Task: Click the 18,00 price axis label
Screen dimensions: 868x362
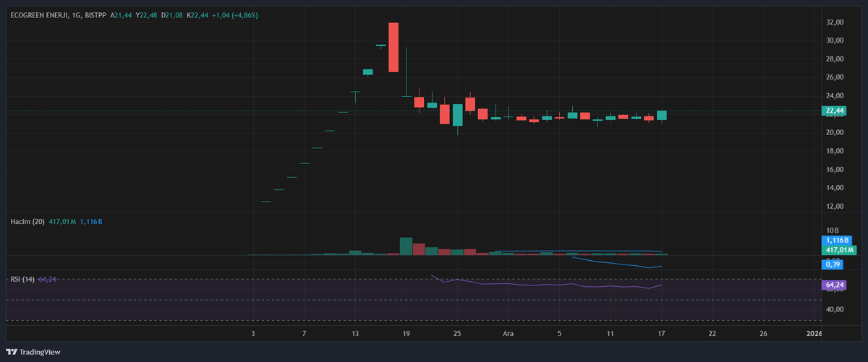Action: pos(835,151)
